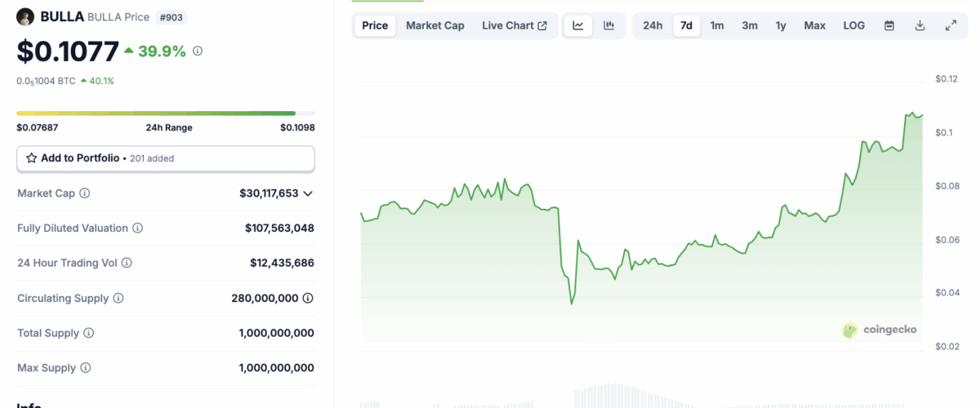This screenshot has width=980, height=408.
Task: Switch to line chart view icon
Action: (x=578, y=25)
